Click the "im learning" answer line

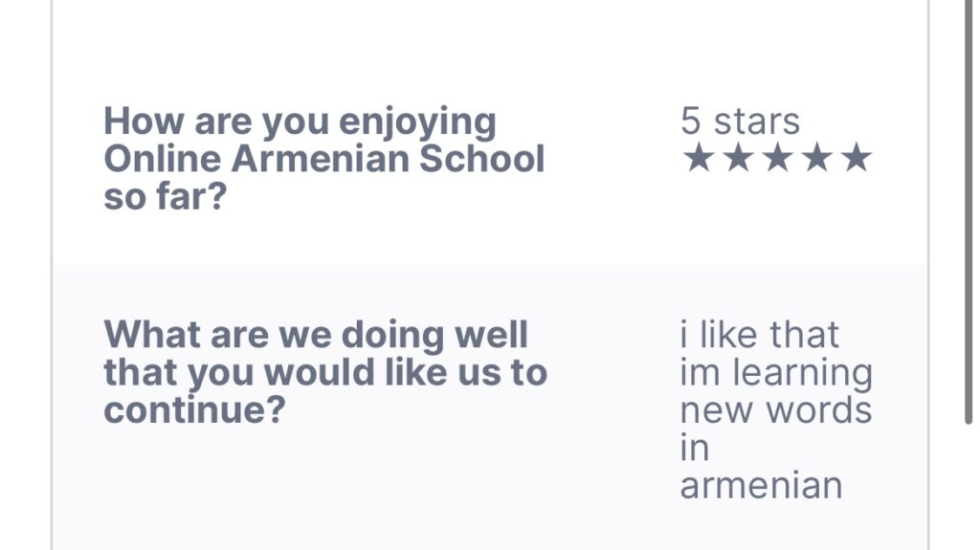776,373
